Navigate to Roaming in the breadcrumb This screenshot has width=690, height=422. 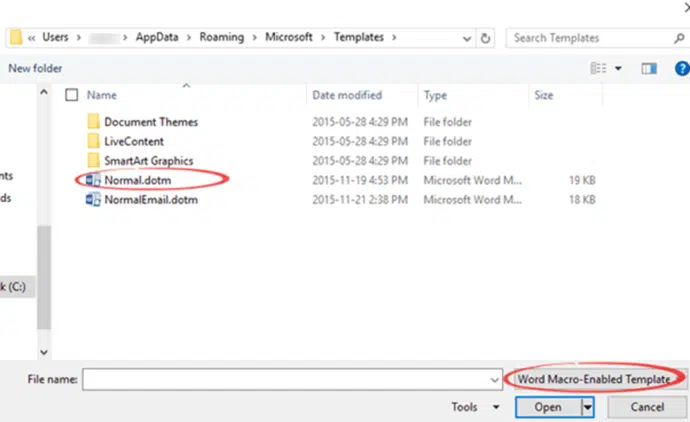pos(222,37)
